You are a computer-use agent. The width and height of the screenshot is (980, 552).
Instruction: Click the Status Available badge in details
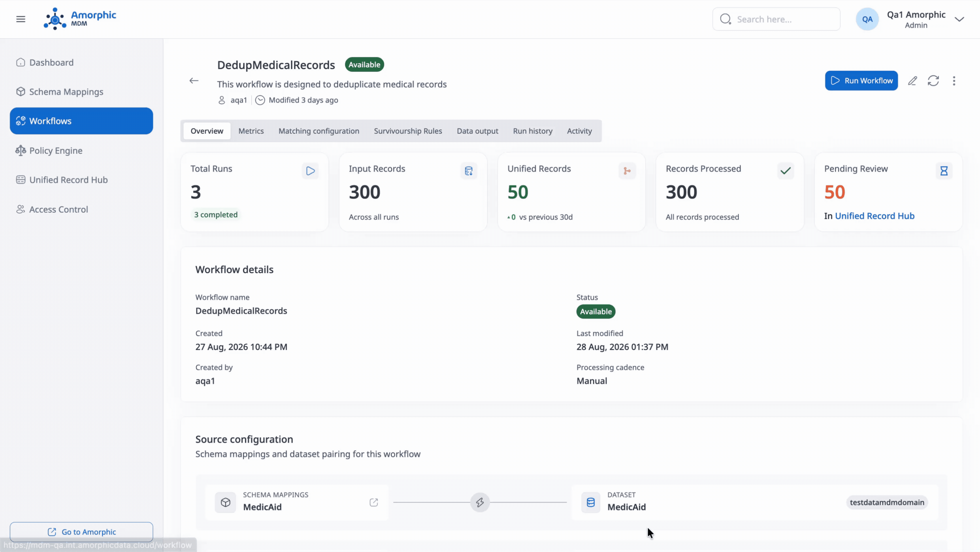click(x=596, y=312)
